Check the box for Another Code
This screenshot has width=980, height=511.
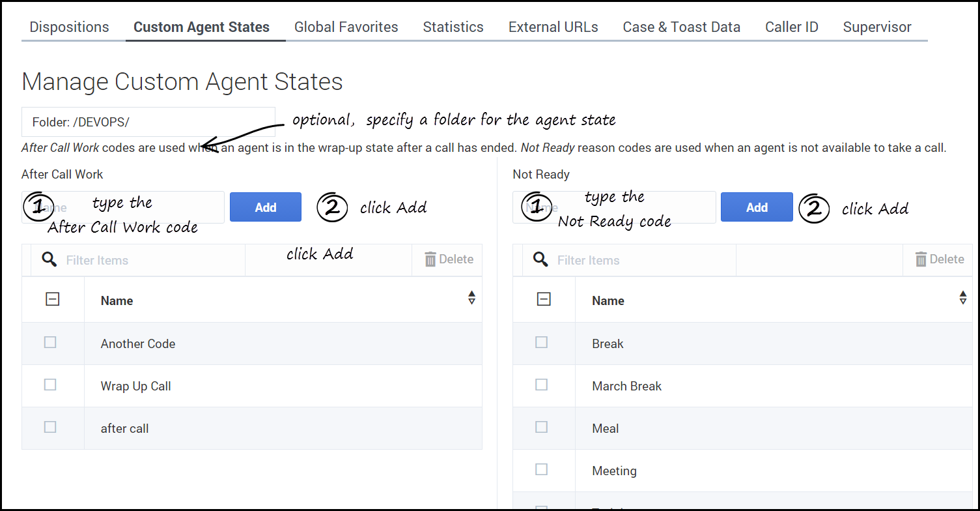pyautogui.click(x=50, y=342)
